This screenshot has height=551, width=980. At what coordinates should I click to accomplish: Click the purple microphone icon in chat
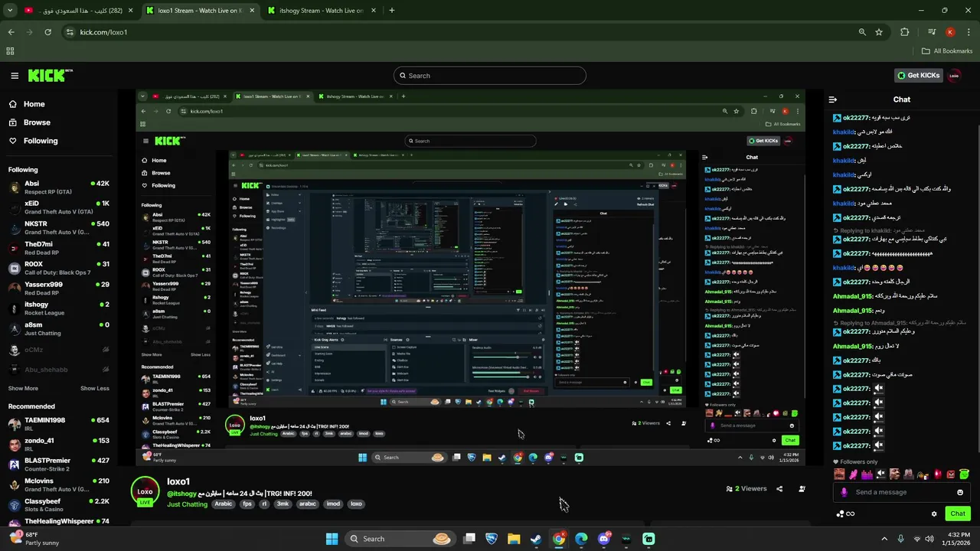[x=844, y=492]
